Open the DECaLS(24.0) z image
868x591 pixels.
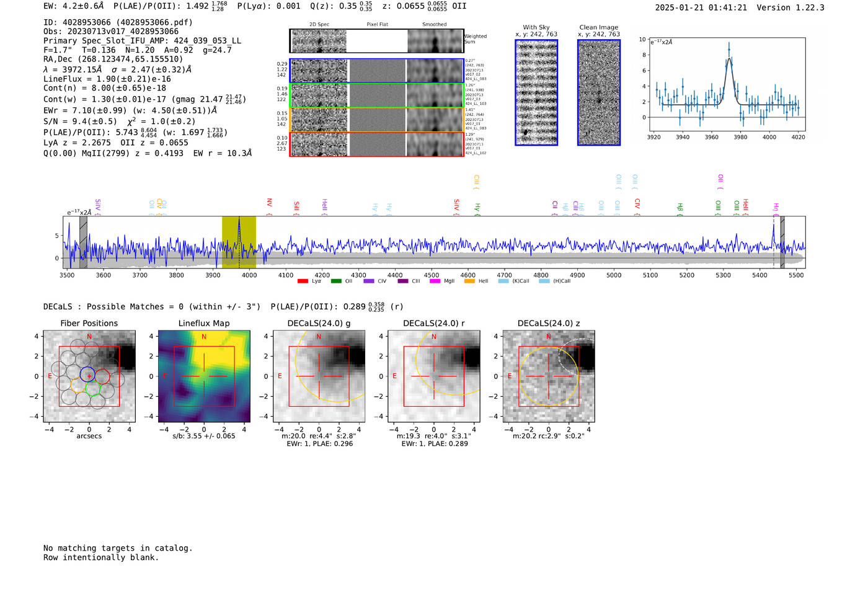[549, 376]
